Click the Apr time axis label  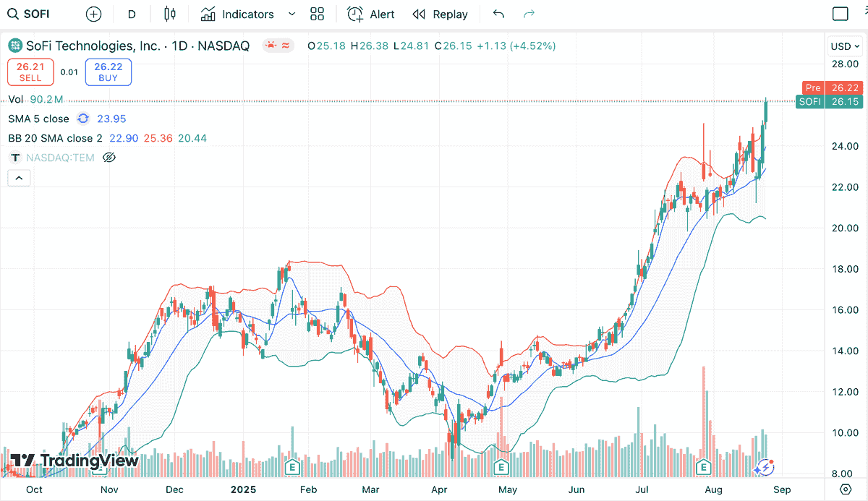[x=438, y=489]
